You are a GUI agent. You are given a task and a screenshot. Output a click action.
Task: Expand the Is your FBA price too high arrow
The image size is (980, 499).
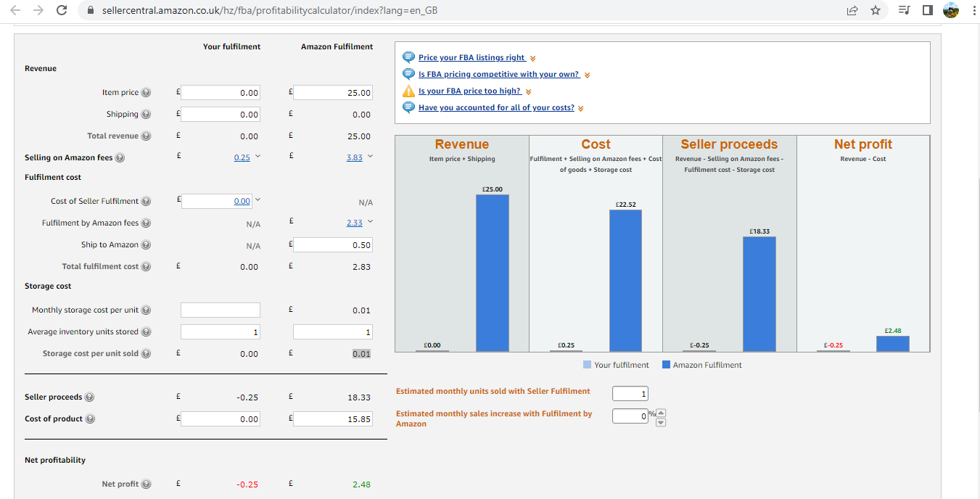coord(528,92)
